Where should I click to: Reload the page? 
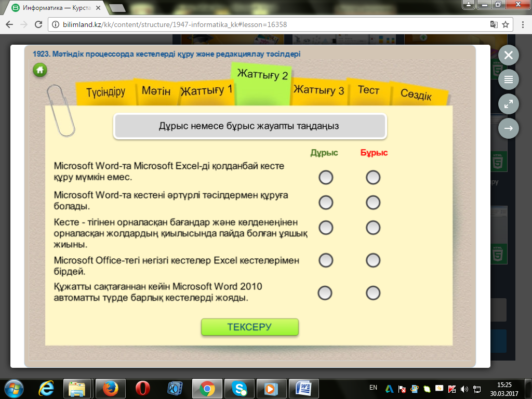38,24
